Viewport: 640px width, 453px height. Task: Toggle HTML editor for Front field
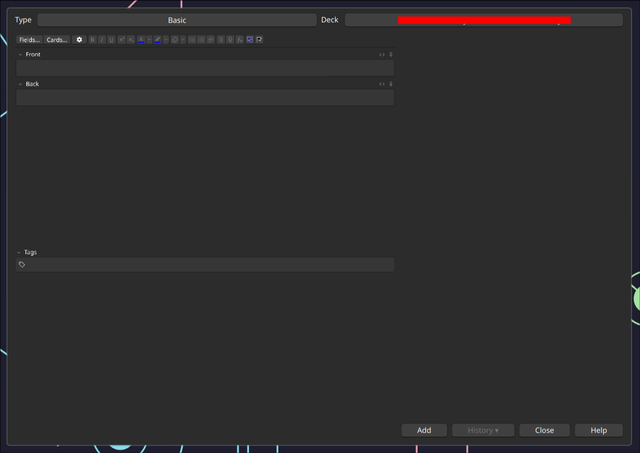pos(382,54)
